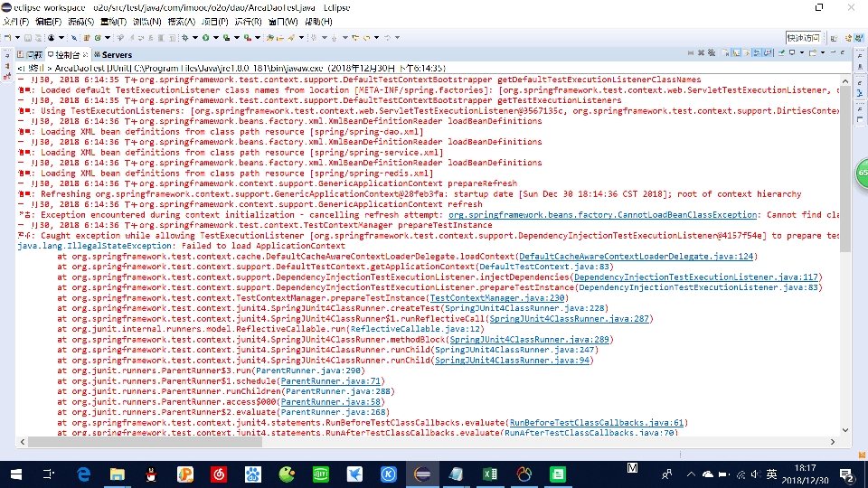Click the New file toolbar icon
Image resolution: width=868 pixels, height=488 pixels.
[x=7, y=38]
